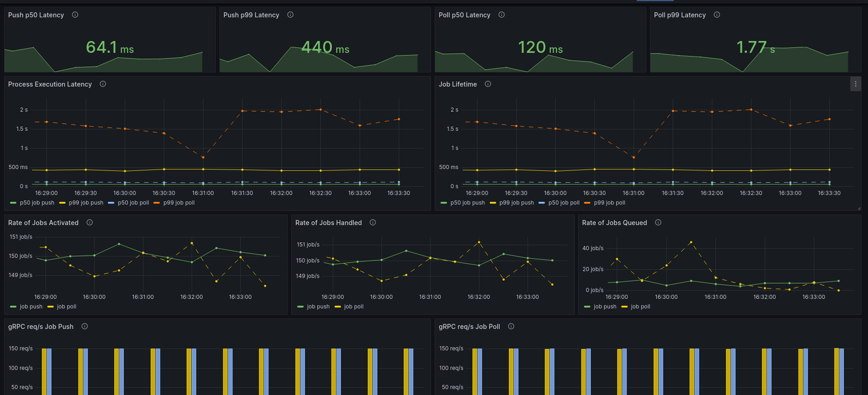
Task: Open info icon beside Poll p50 Latency
Action: (502, 15)
